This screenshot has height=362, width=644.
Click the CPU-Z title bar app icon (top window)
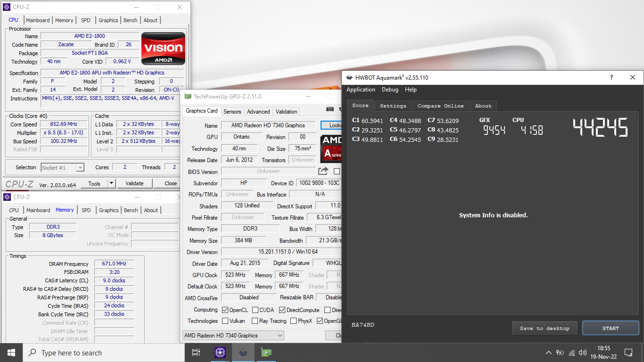pos(7,7)
